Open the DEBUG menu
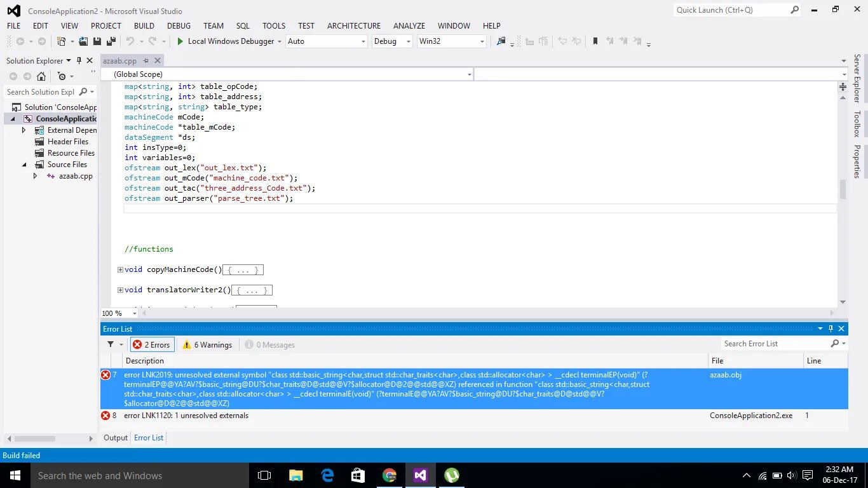Screen dimensions: 868x488 click(x=179, y=26)
